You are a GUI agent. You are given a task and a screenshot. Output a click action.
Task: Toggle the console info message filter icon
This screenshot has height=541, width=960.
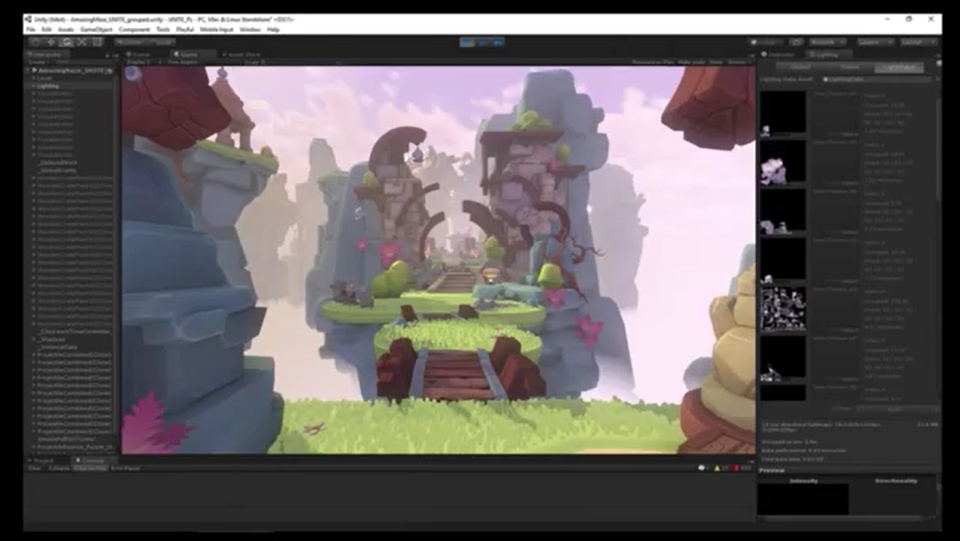pyautogui.click(x=703, y=468)
